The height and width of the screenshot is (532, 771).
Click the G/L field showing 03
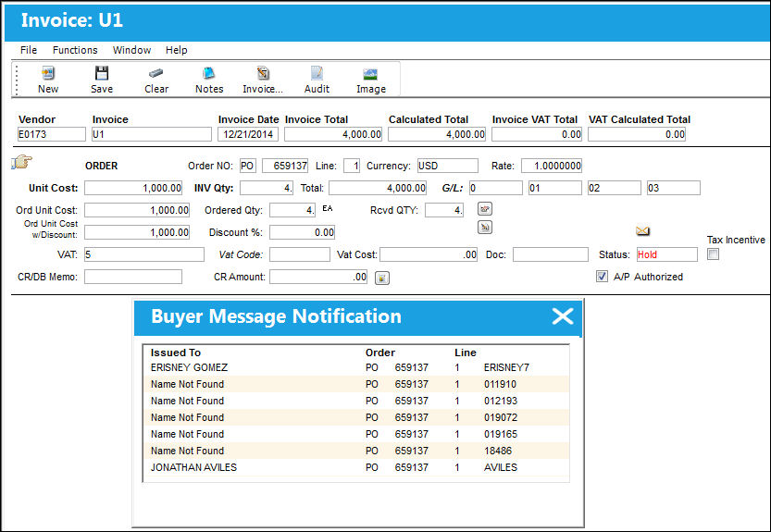tap(674, 188)
